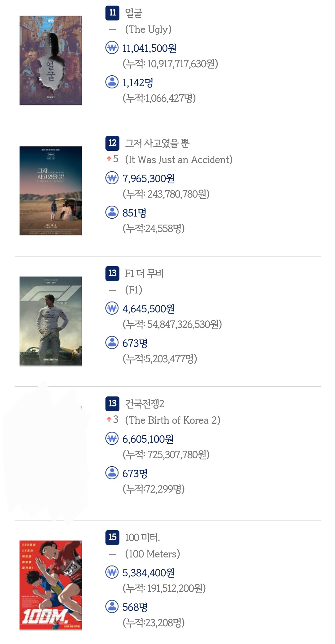Click audience icon beside 1,142명

112,82
